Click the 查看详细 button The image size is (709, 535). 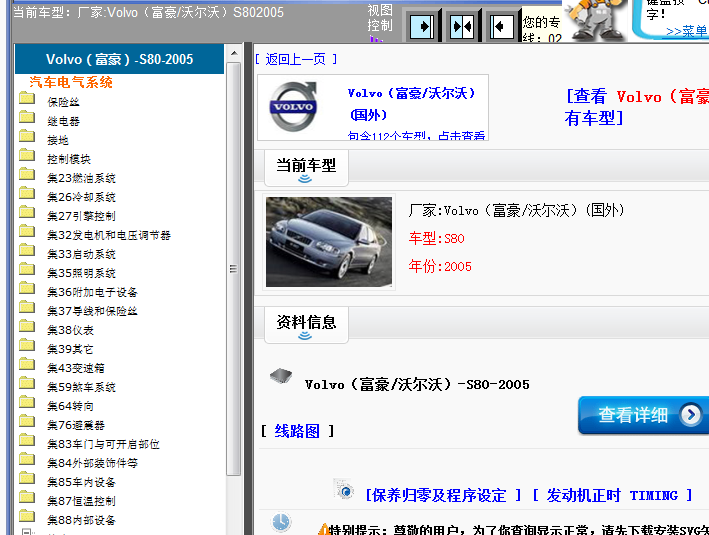click(643, 415)
